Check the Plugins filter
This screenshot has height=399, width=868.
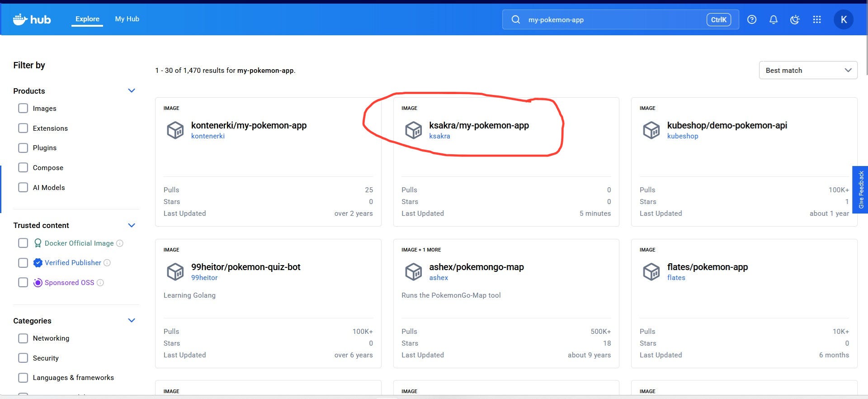pyautogui.click(x=23, y=148)
